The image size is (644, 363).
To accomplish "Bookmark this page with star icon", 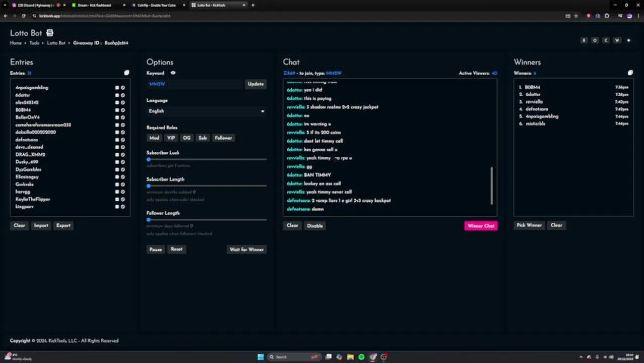I will 576,16.
